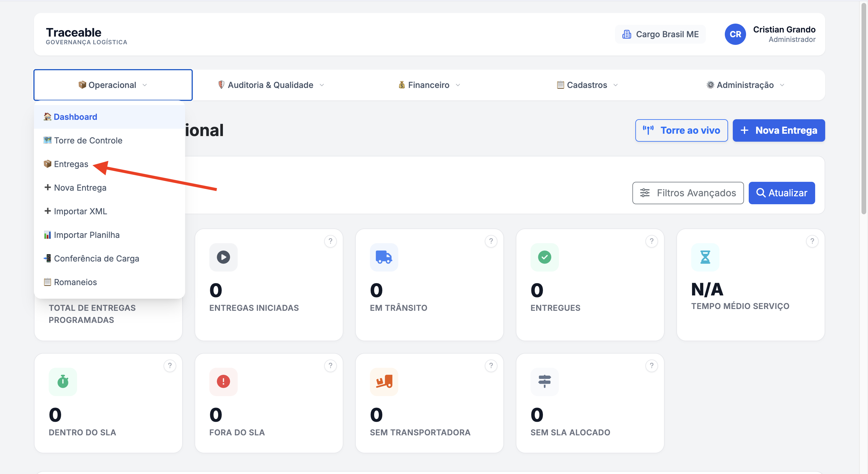This screenshot has width=868, height=474.
Task: Click the signpost icon on Sem SLA Alocado
Action: (544, 382)
